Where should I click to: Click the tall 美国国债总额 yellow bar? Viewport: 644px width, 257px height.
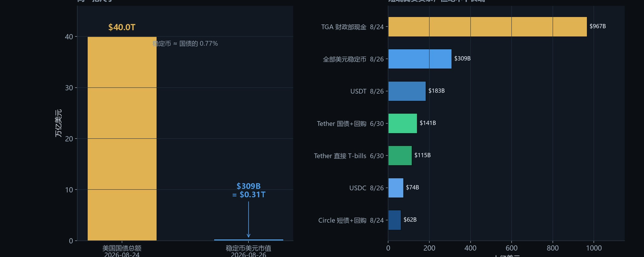coord(122,139)
